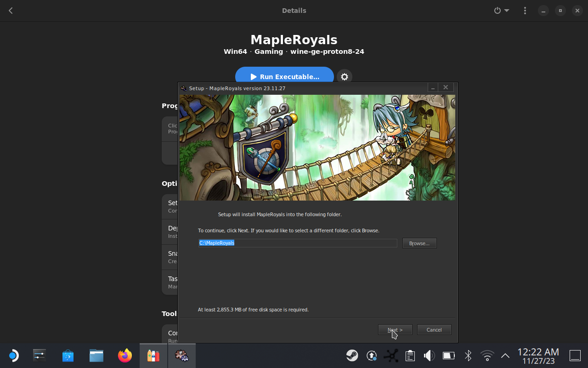Image resolution: width=588 pixels, height=368 pixels.
Task: Open Browse folder dialog
Action: (x=419, y=243)
